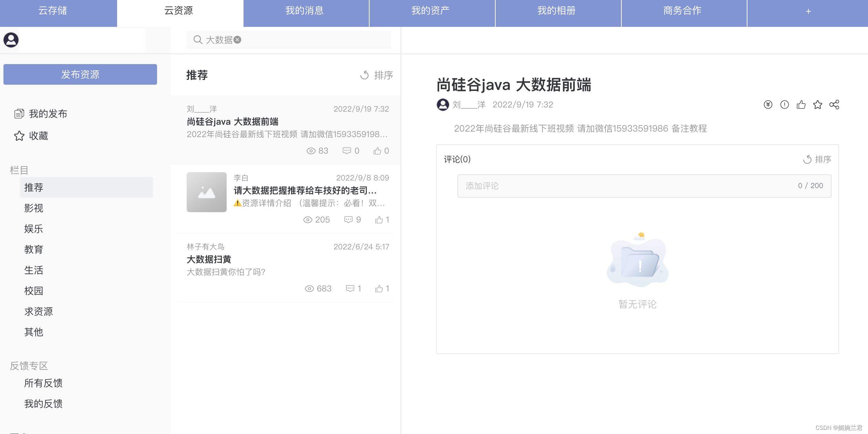
Task: Open the 大数据扫黄 post
Action: 209,259
